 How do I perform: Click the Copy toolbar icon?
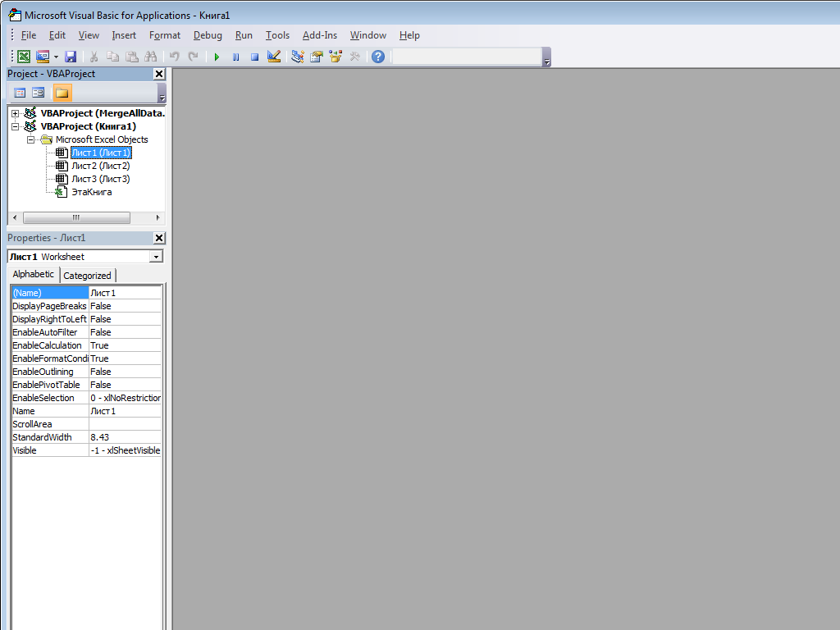[x=112, y=57]
